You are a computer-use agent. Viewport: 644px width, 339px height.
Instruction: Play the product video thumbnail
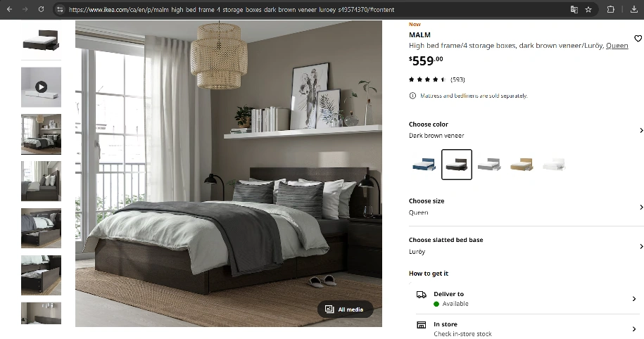pyautogui.click(x=41, y=87)
